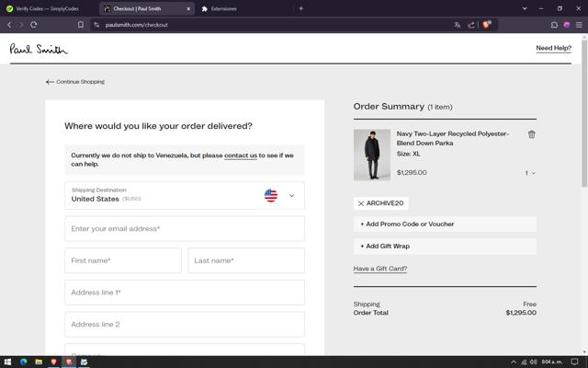Open the Need Help? link
This screenshot has height=368, width=588.
pos(553,48)
